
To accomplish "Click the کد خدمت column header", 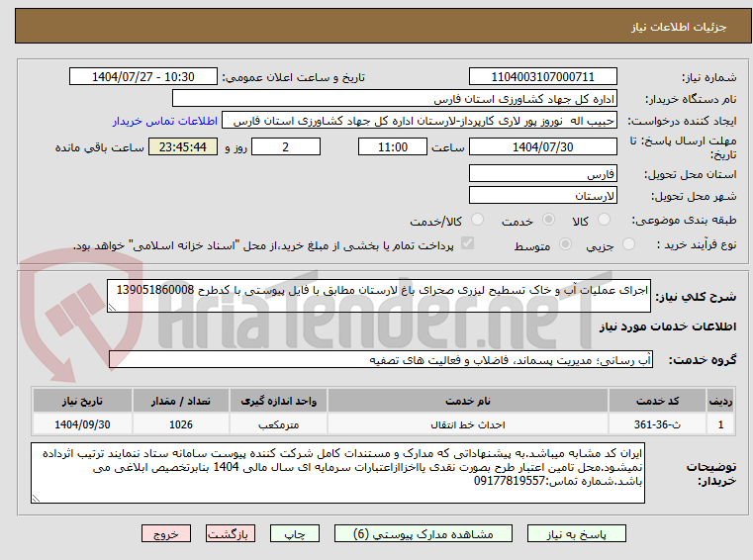I will [x=657, y=401].
